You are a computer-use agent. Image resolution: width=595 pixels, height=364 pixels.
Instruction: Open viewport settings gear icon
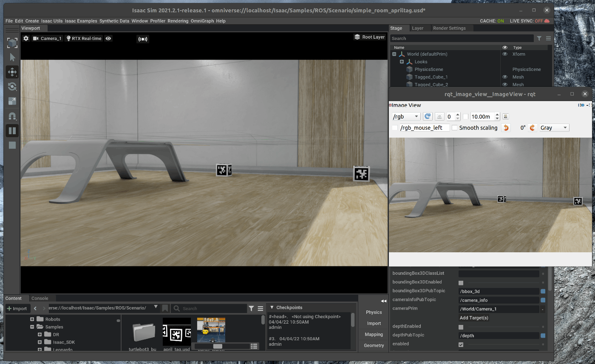click(26, 38)
